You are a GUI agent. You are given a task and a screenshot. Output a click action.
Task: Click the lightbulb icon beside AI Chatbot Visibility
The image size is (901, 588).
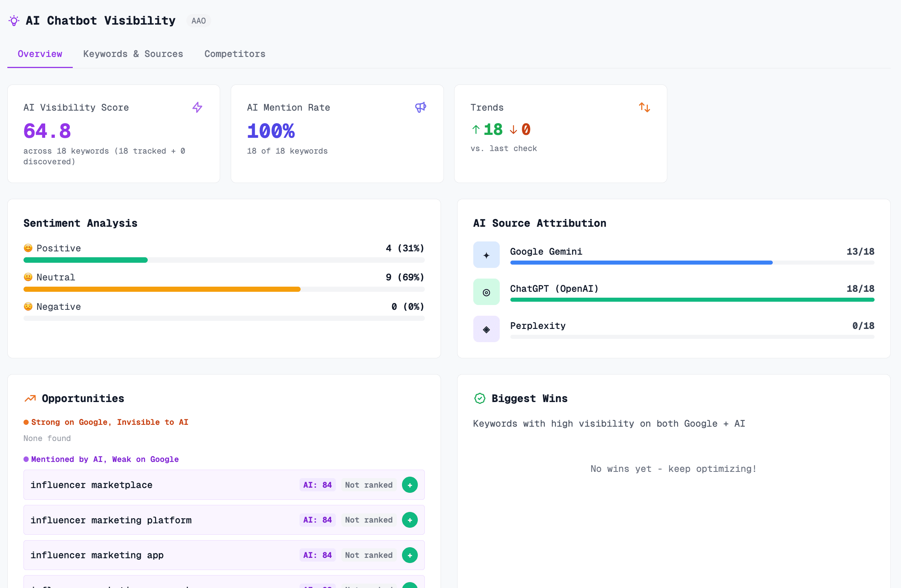14,21
